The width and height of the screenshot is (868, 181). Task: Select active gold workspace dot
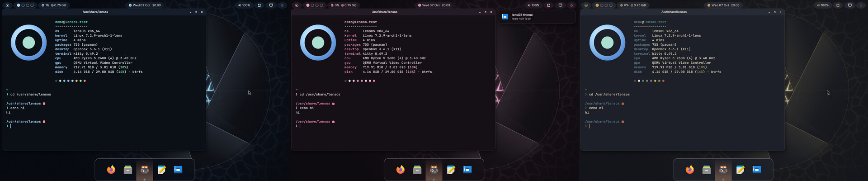pos(597,5)
